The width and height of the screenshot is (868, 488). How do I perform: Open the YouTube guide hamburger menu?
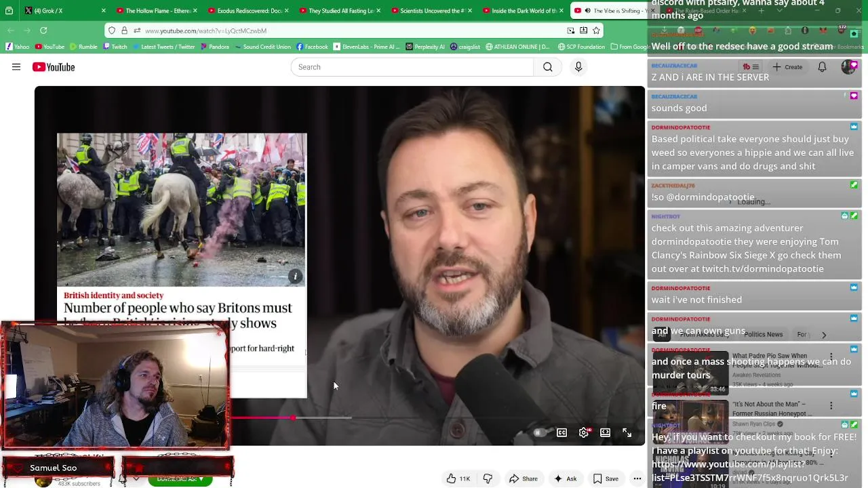click(x=16, y=67)
